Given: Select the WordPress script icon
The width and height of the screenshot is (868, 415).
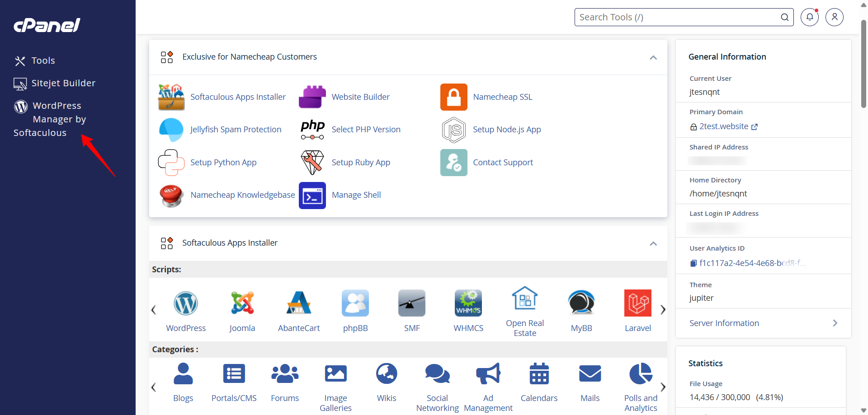Looking at the screenshot, I should click(x=186, y=303).
